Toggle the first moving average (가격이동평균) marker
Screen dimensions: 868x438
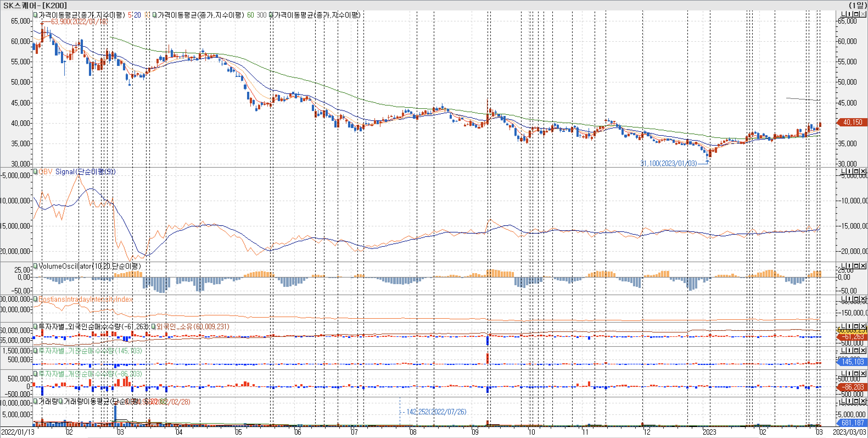pyautogui.click(x=35, y=15)
